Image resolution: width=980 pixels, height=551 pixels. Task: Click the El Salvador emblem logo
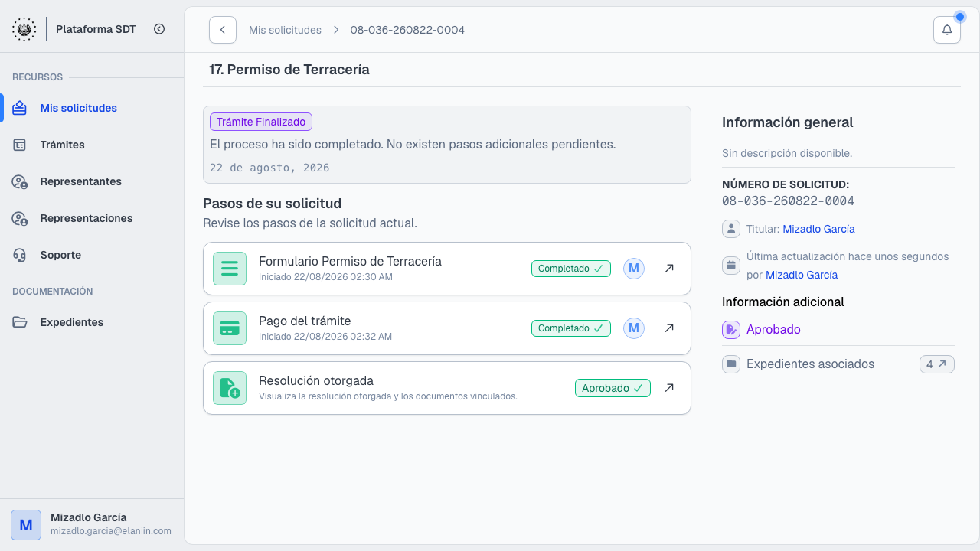point(24,29)
